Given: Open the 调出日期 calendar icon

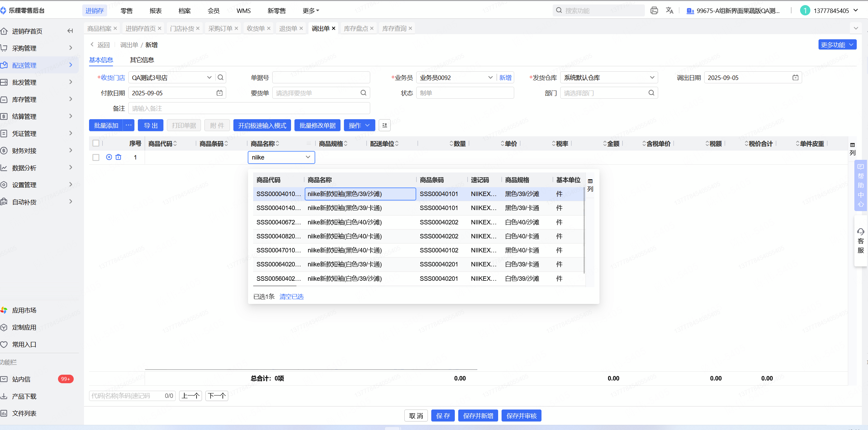Looking at the screenshot, I should [x=795, y=78].
